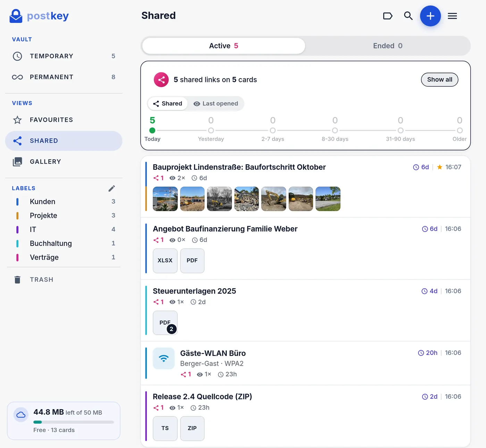The height and width of the screenshot is (448, 486).
Task: Open the hamburger menu icon
Action: [x=452, y=16]
